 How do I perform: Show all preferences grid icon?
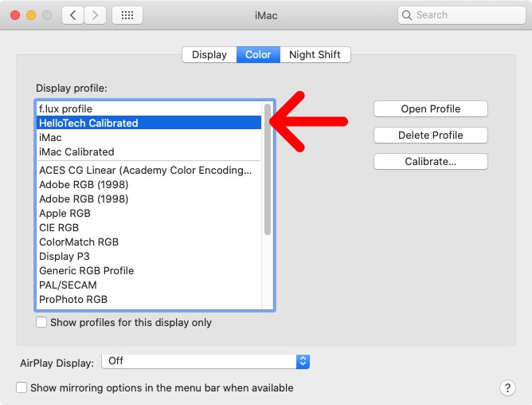(x=127, y=15)
